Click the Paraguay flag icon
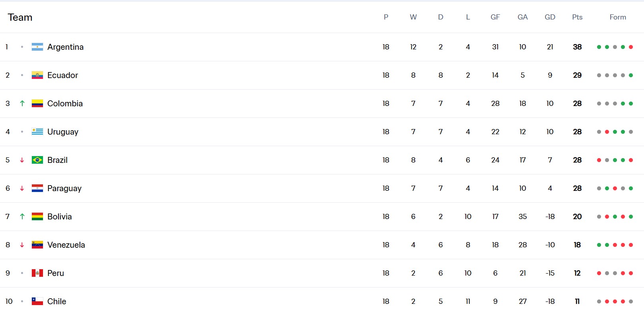The image size is (644, 315). pos(37,188)
